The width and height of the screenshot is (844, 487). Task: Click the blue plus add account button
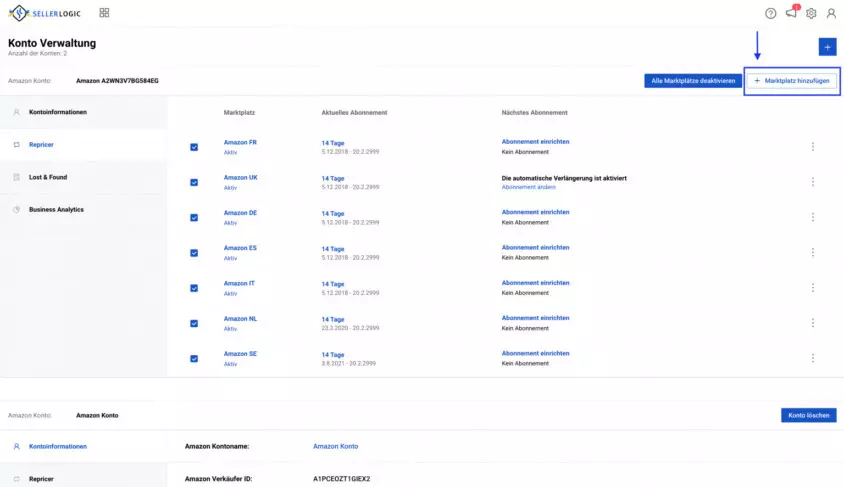tap(827, 47)
